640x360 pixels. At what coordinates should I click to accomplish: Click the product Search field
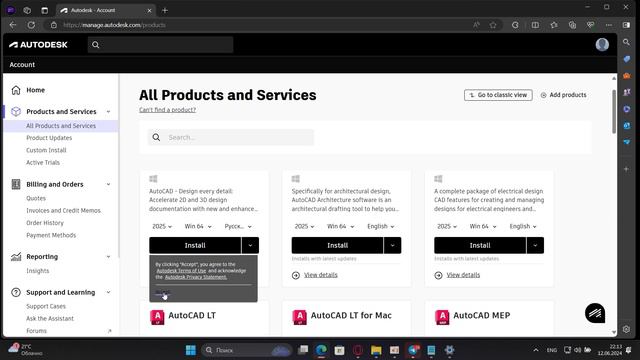(x=231, y=138)
